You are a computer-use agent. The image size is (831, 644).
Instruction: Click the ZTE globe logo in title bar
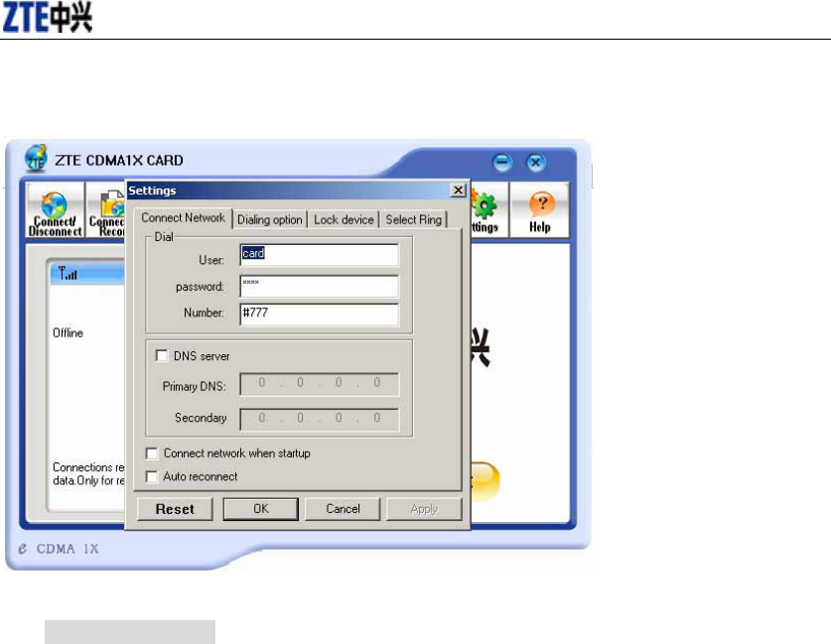[x=36, y=158]
